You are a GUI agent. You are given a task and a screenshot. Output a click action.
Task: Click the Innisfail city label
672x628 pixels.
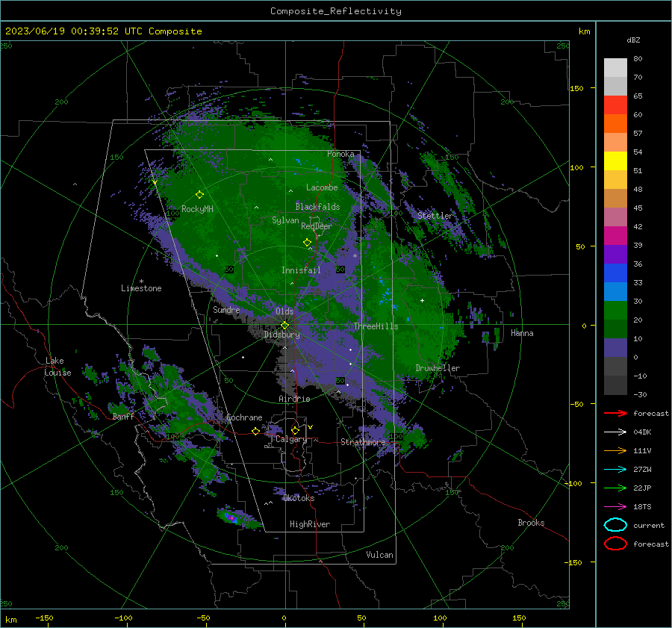pos(301,270)
